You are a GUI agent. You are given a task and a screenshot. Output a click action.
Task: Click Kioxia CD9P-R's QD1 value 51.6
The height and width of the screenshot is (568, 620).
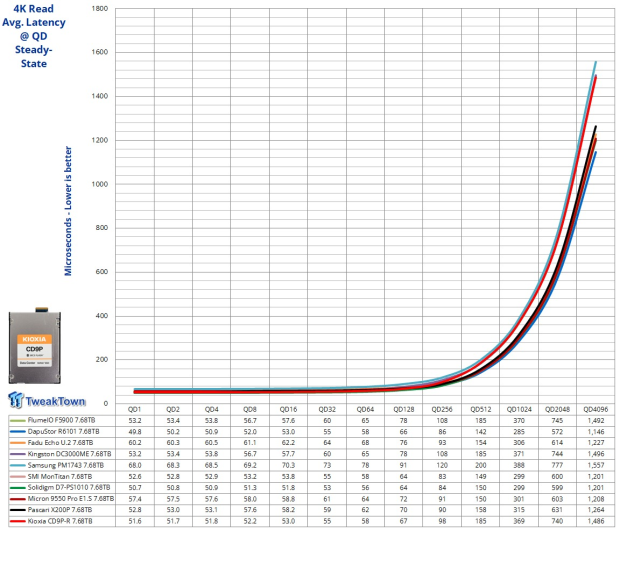[135, 521]
